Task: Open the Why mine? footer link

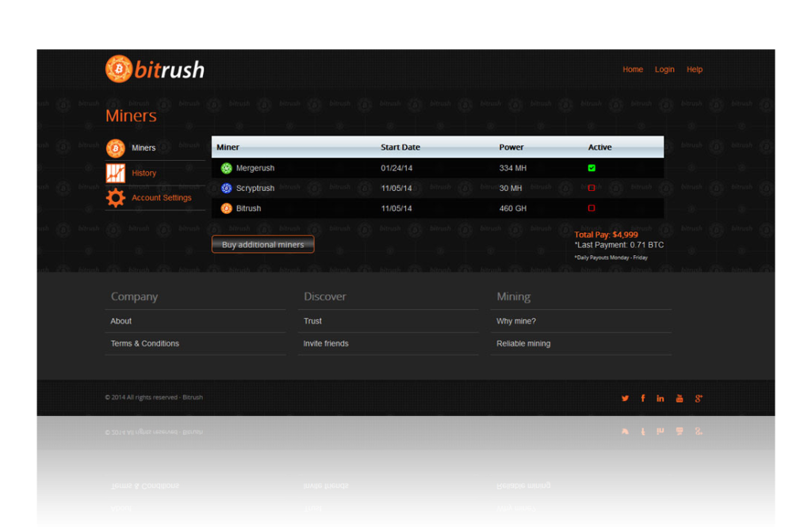Action: coord(515,322)
